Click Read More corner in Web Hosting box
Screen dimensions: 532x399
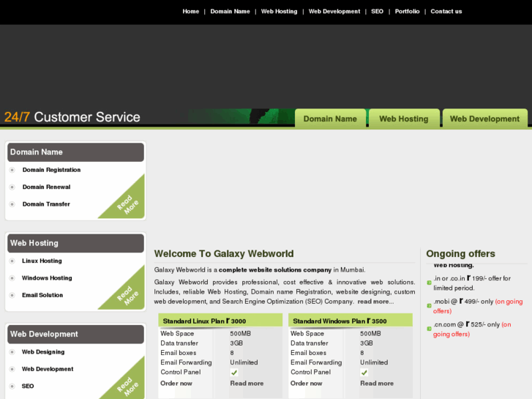[129, 295]
